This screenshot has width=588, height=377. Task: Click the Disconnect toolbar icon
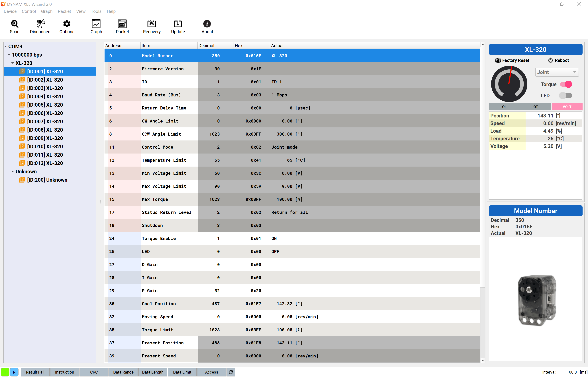[x=41, y=24]
